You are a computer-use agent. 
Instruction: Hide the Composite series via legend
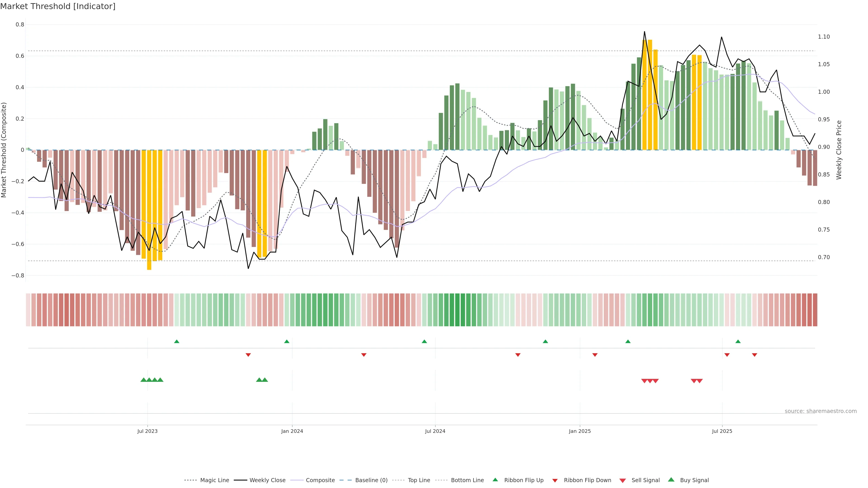(x=320, y=480)
